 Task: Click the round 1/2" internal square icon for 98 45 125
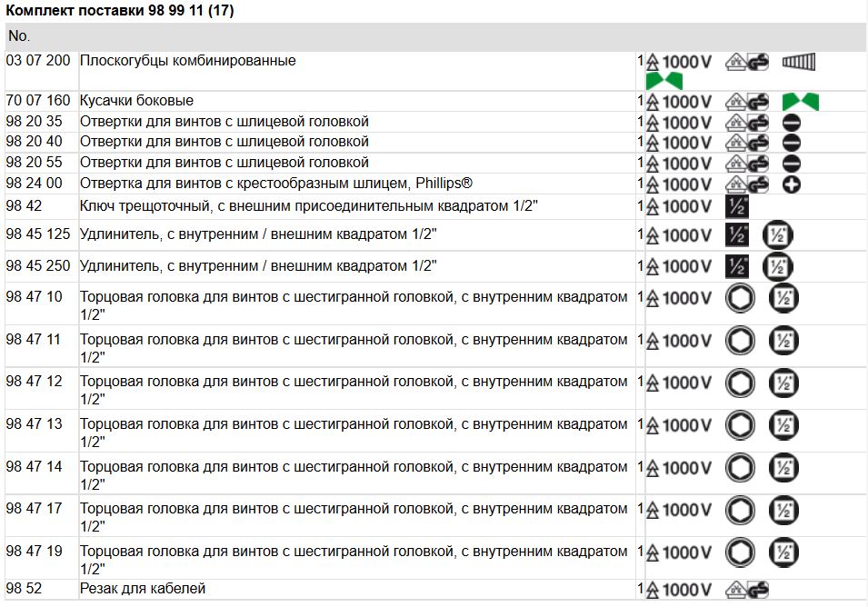(777, 236)
